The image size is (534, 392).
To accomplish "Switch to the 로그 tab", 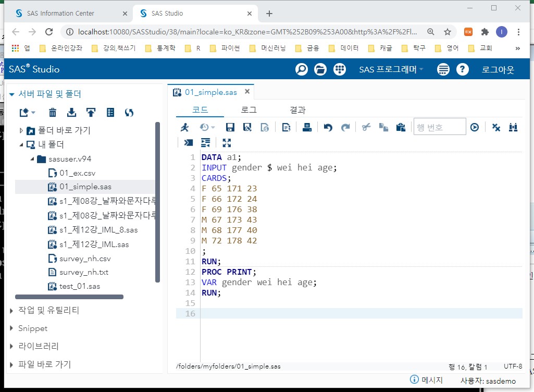I will [249, 110].
